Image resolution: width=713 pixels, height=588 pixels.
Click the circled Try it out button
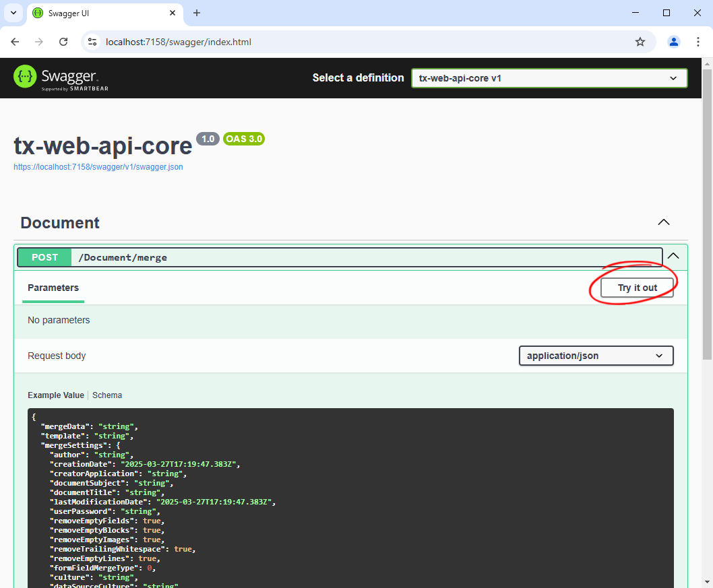pyautogui.click(x=636, y=288)
